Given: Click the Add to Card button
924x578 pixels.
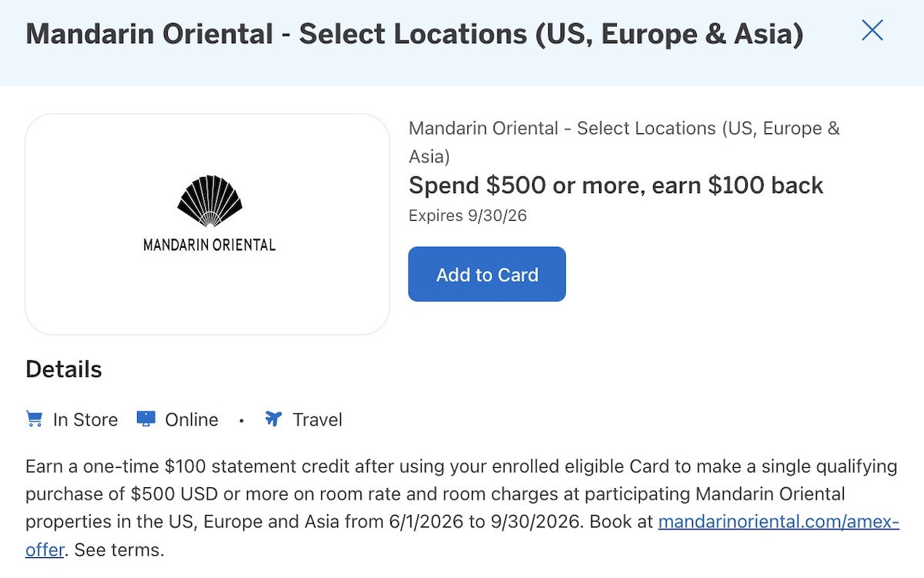Looking at the screenshot, I should 487,275.
